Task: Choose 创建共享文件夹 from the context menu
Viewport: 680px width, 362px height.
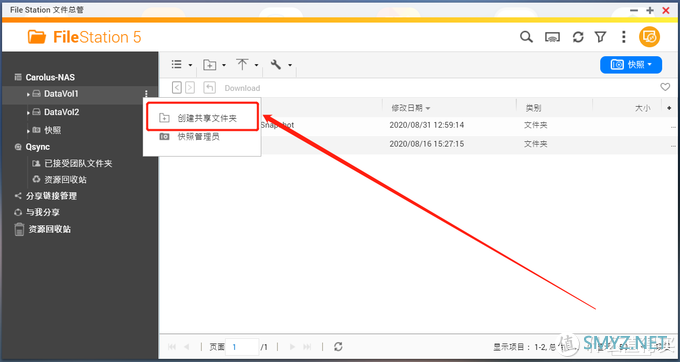Action: point(202,118)
